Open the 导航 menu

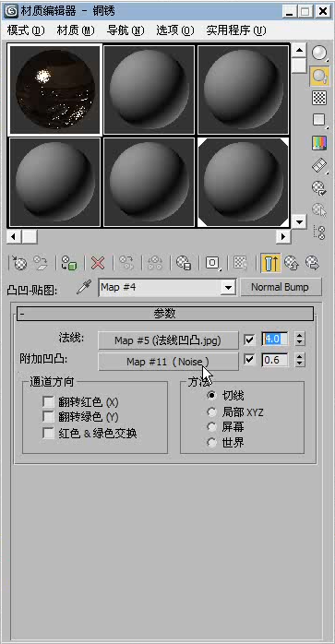126,30
